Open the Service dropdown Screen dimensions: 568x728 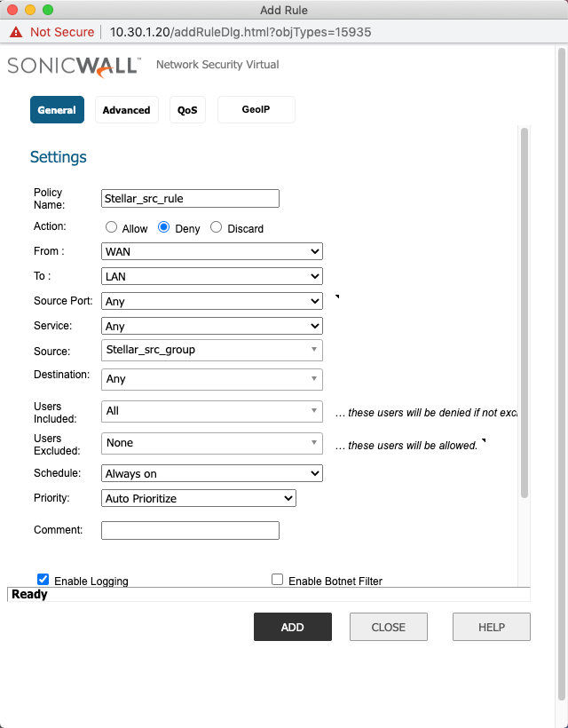coord(212,326)
